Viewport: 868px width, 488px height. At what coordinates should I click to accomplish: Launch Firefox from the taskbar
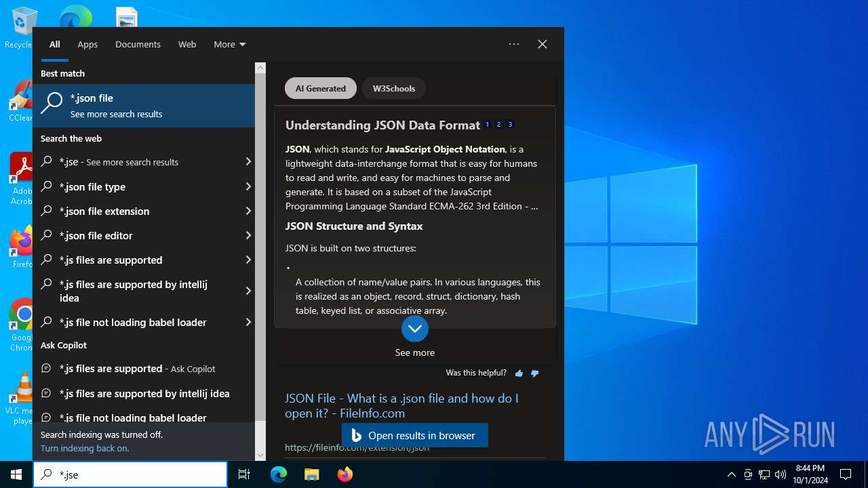[344, 474]
